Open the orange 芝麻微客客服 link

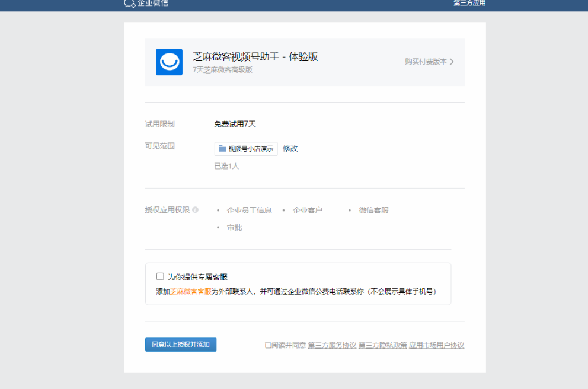coord(191,292)
